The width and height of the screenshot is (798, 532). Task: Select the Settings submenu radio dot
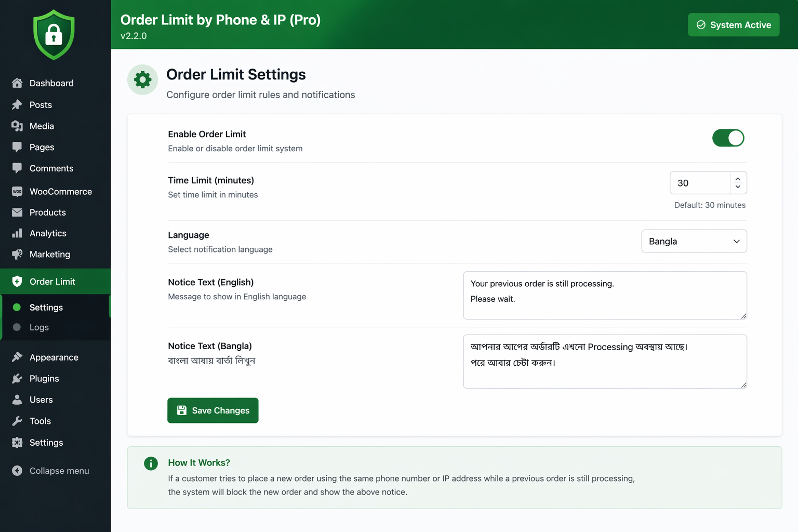coord(17,308)
